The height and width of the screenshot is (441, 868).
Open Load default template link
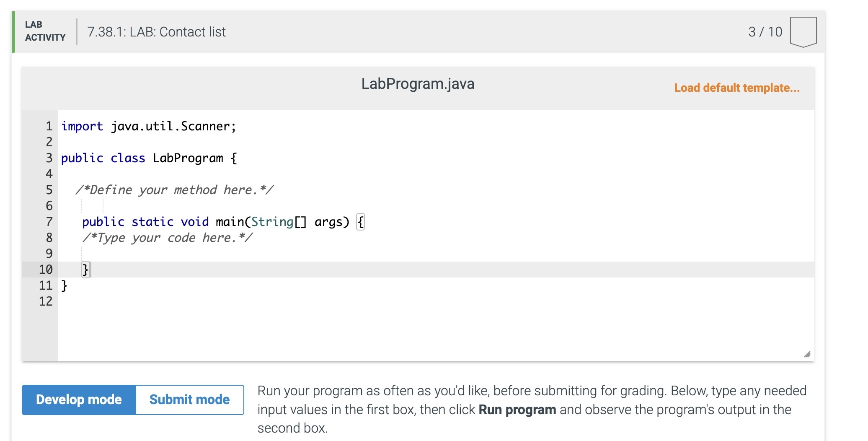[737, 88]
